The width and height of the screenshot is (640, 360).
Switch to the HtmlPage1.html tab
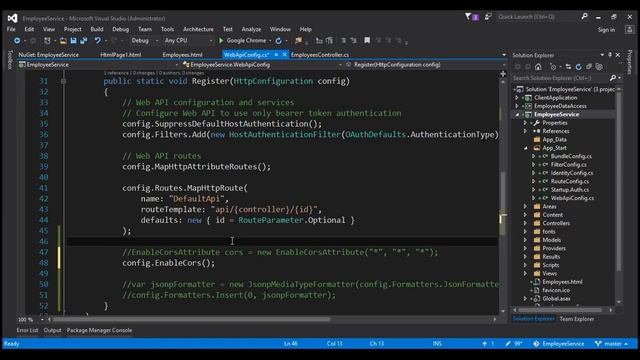pyautogui.click(x=120, y=55)
